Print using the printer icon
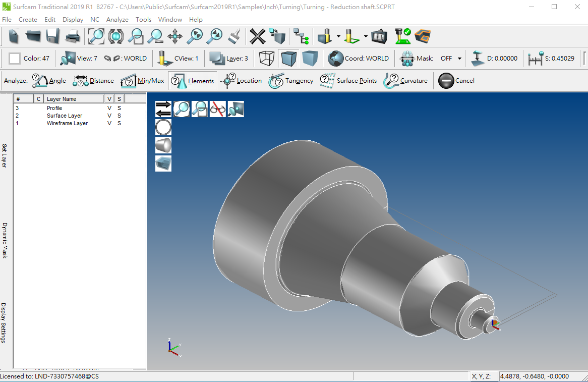588x382 pixels. pyautogui.click(x=73, y=36)
